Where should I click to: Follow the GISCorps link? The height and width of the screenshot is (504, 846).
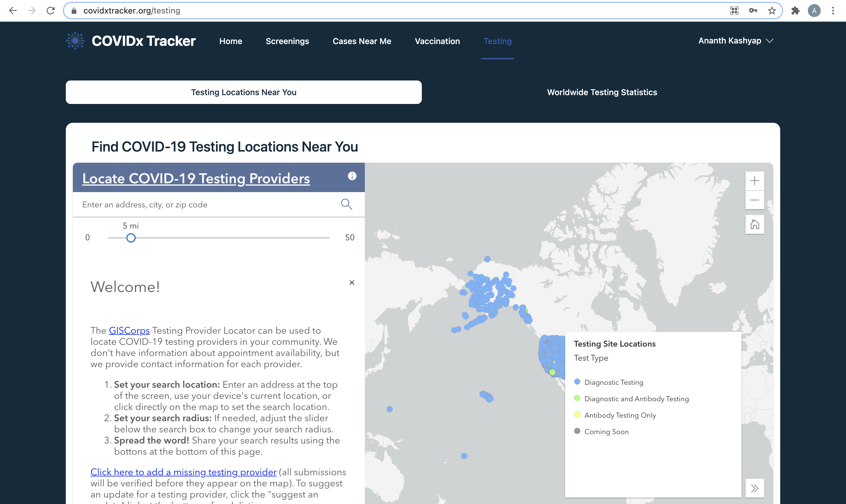point(129,330)
